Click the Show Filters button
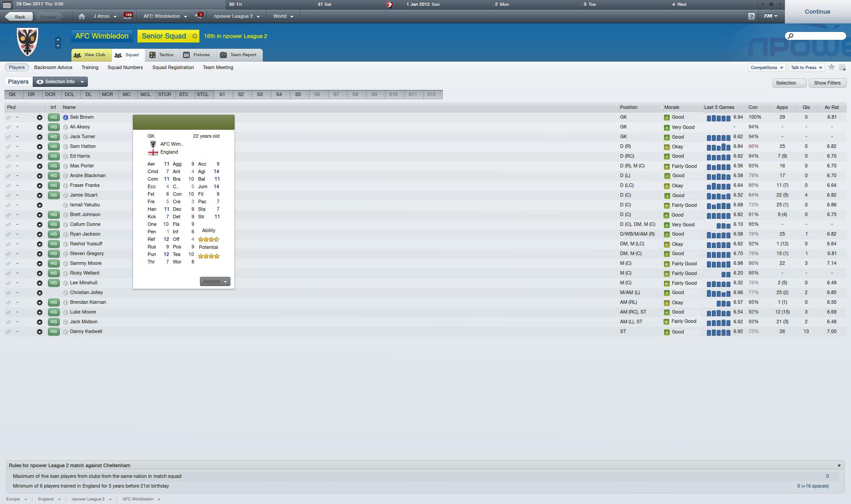The height and width of the screenshot is (504, 851). point(827,83)
